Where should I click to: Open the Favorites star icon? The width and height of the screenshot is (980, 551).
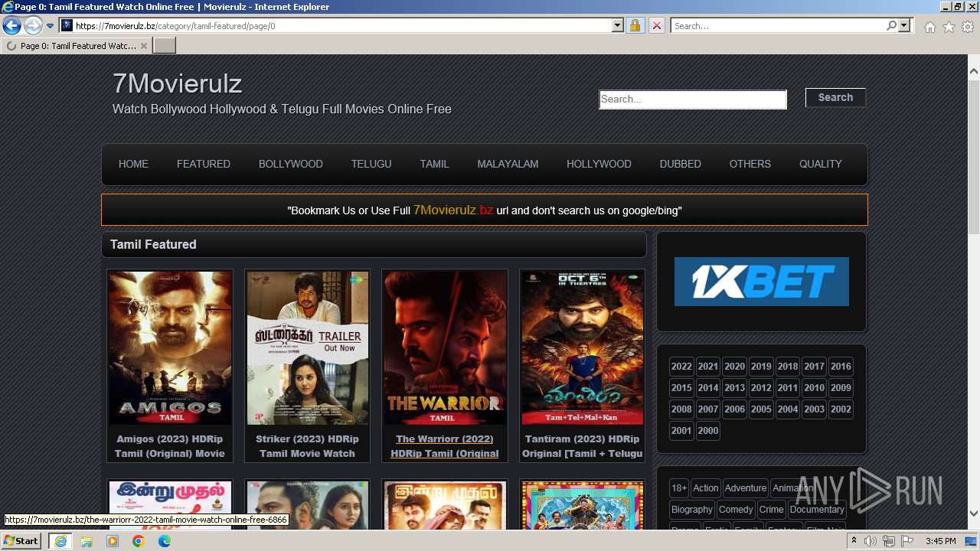(949, 27)
